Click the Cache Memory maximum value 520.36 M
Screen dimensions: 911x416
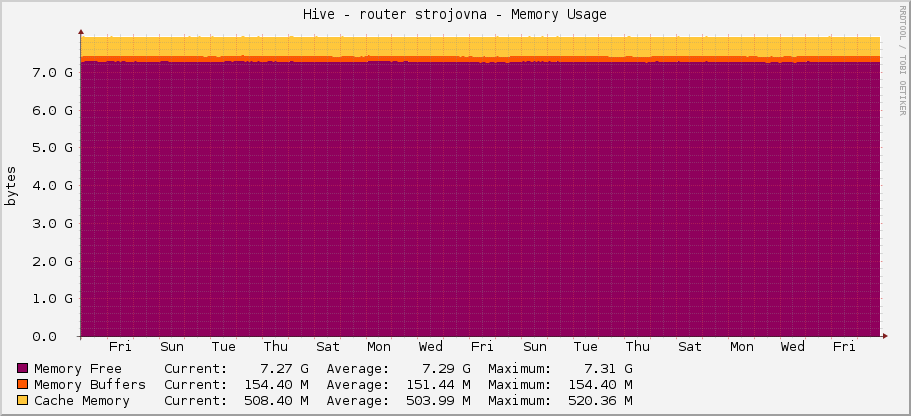[600, 400]
